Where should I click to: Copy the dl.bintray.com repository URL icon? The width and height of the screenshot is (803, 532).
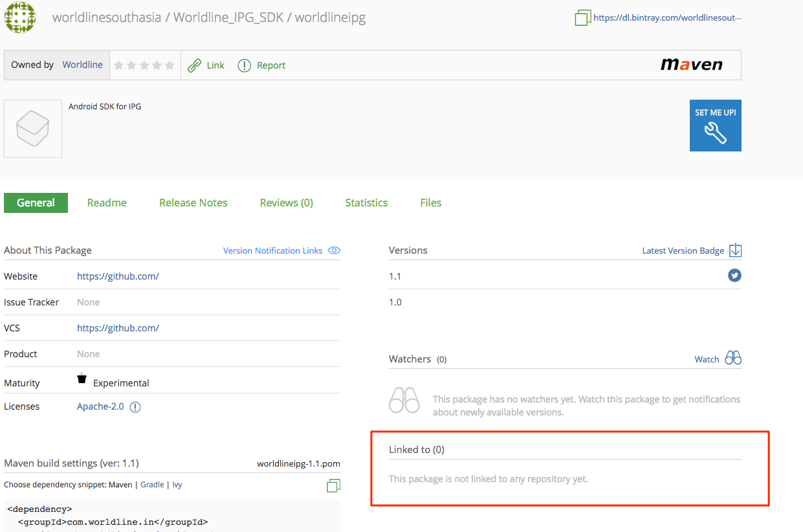click(x=583, y=18)
